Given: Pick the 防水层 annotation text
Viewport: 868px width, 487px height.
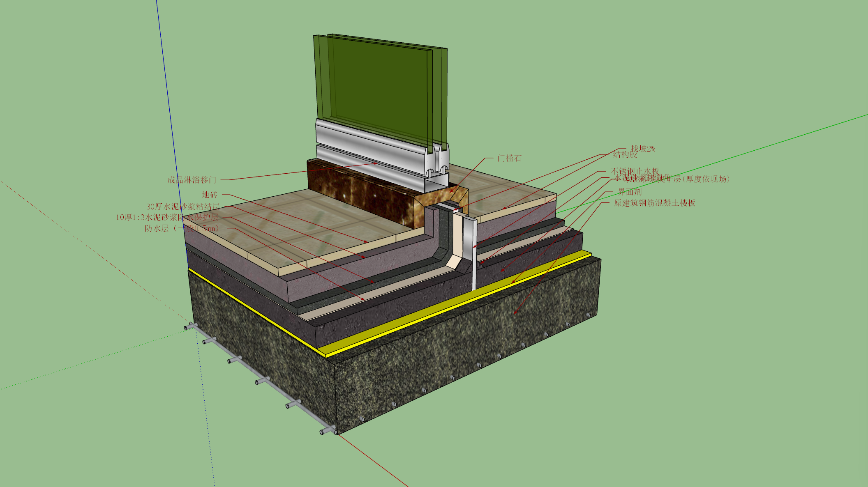Looking at the screenshot, I should pyautogui.click(x=157, y=228).
